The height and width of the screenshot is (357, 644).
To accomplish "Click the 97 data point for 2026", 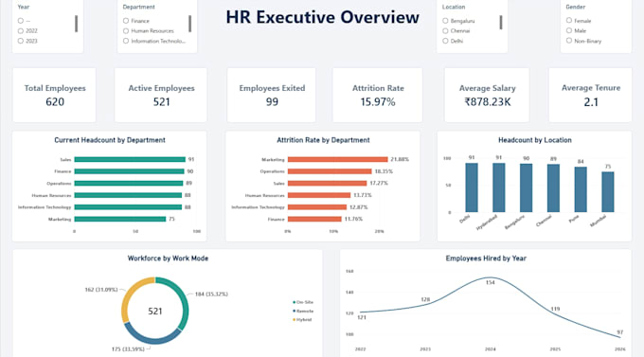I will 619,337.
